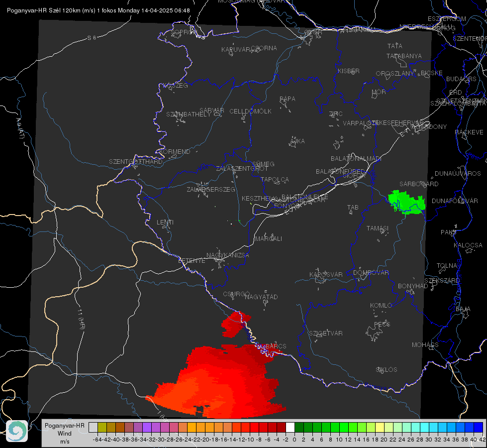Click the S 6 road label
Image resolution: width=487 pixels, height=448 pixels.
[x=92, y=38]
